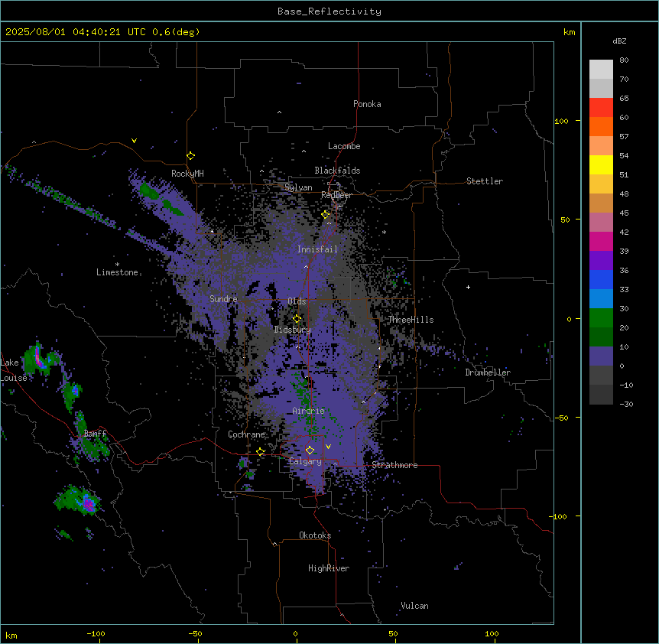Click the Innisfail city label
The height and width of the screenshot is (644, 659).
click(317, 249)
